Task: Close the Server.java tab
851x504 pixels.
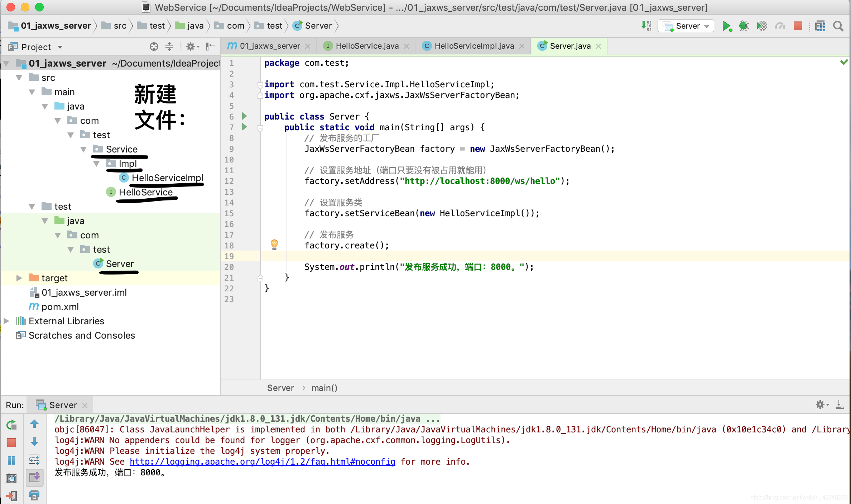Action: coord(598,46)
